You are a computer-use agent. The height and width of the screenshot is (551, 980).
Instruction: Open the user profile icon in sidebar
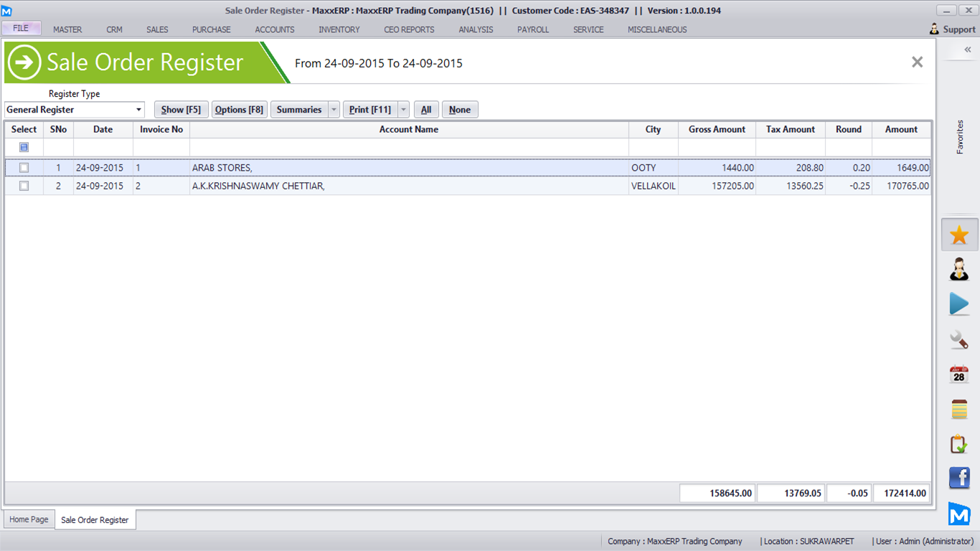coord(959,270)
